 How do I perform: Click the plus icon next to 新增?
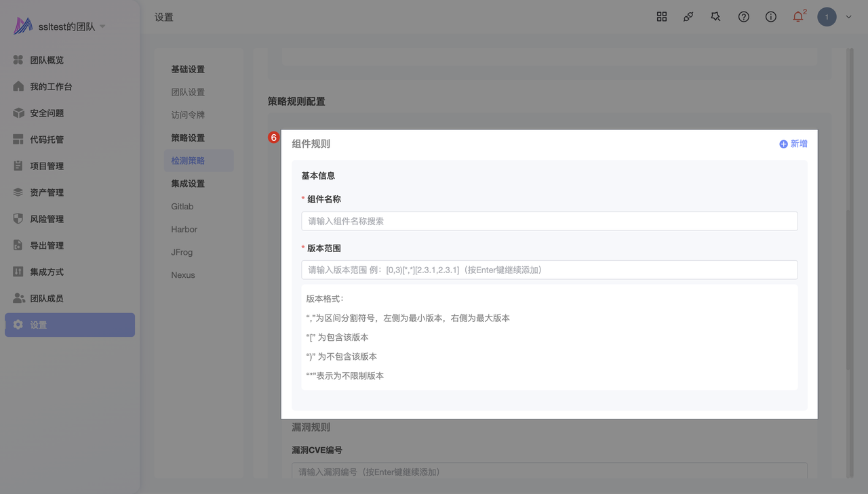point(783,144)
